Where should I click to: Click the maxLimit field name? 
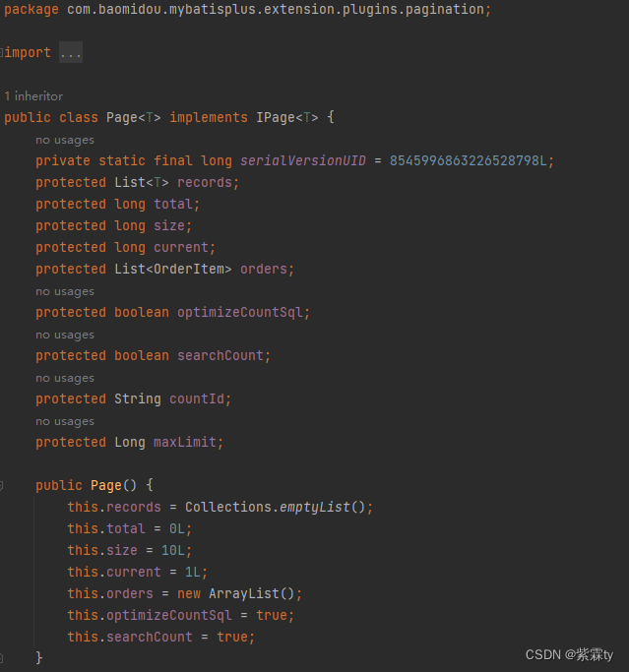(x=185, y=443)
